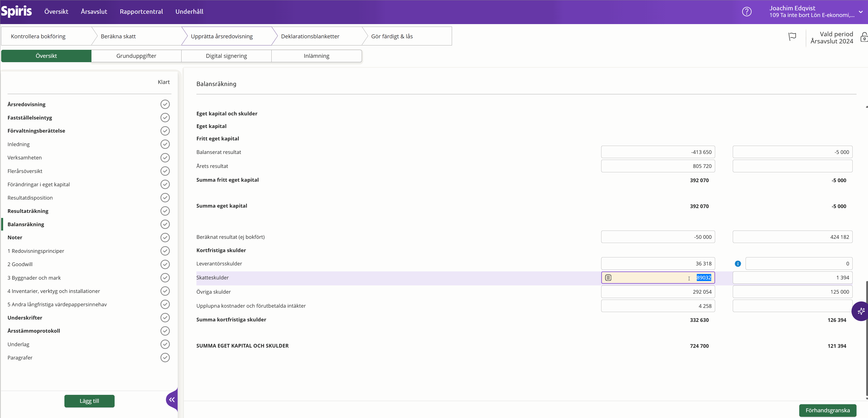This screenshot has height=418, width=868.
Task: Switch to Inlämning tab
Action: 317,56
